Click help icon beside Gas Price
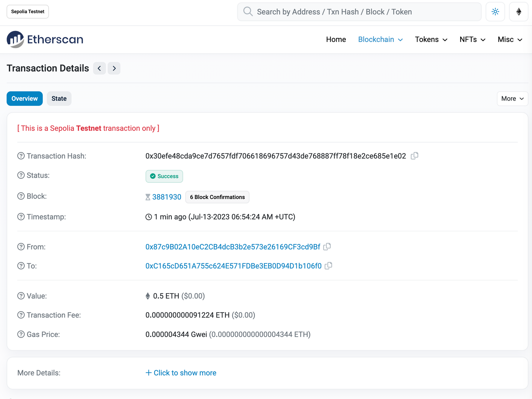Image resolution: width=532 pixels, height=399 pixels. tap(21, 334)
